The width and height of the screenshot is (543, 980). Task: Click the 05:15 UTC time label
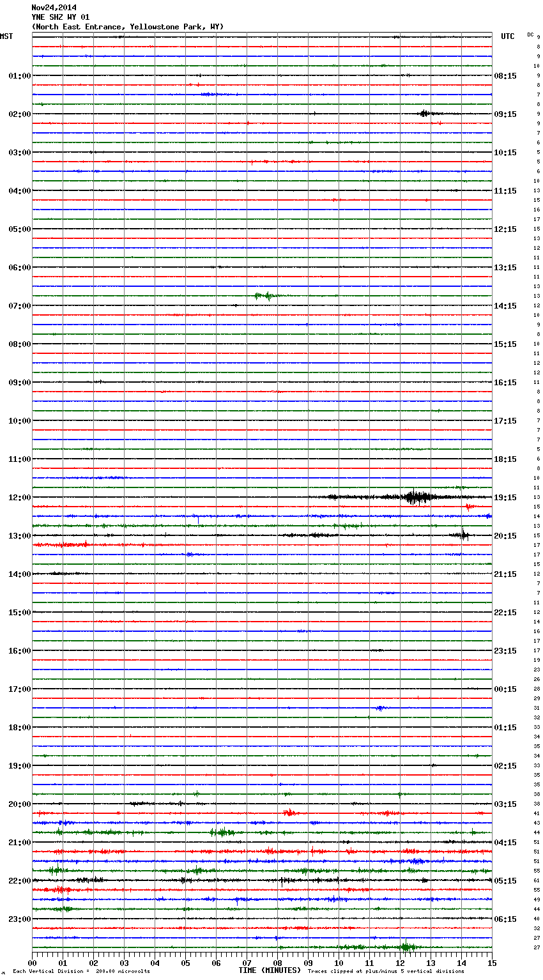[x=505, y=881]
